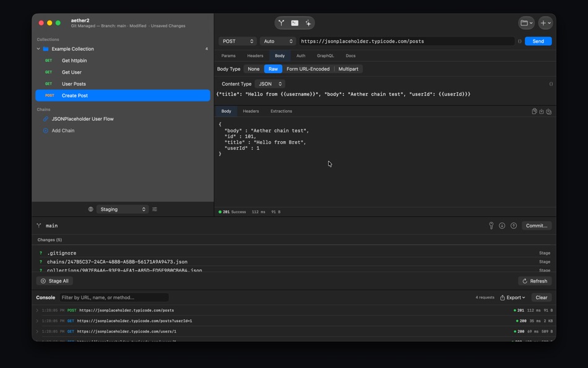Click the middle response export icon
The height and width of the screenshot is (368, 588).
tap(542, 112)
